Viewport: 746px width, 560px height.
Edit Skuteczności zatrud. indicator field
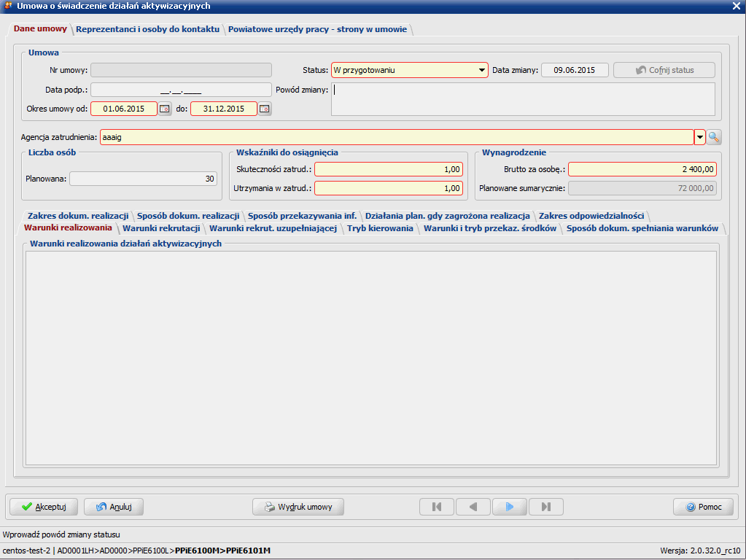(x=389, y=169)
